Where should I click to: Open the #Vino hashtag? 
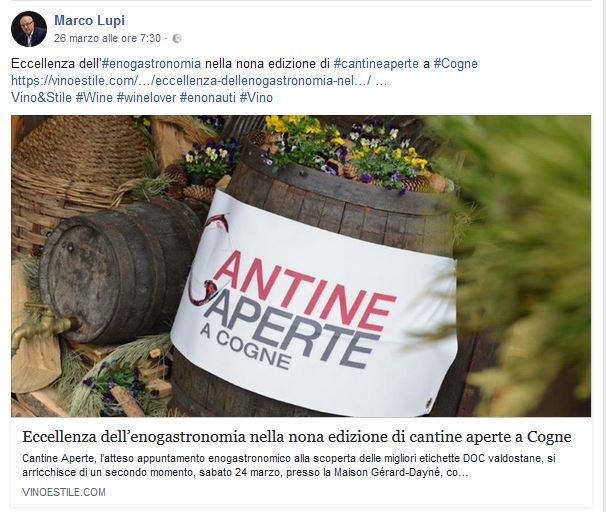point(256,97)
